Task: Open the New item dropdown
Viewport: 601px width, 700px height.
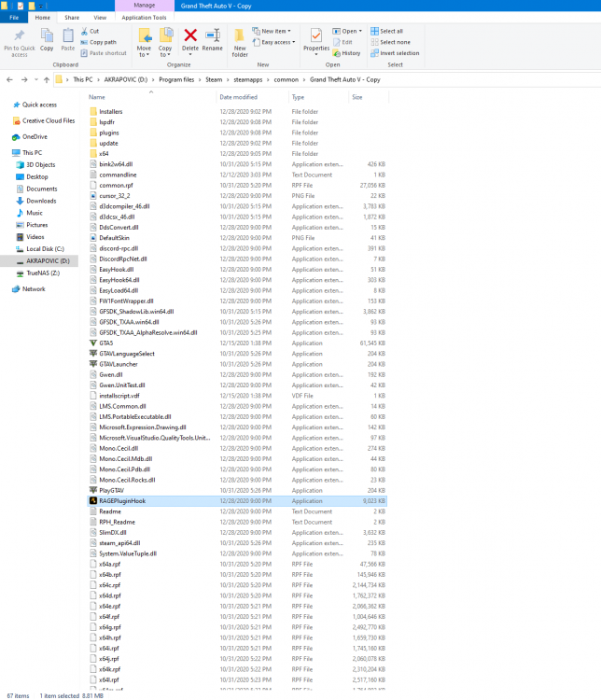Action: pos(272,31)
